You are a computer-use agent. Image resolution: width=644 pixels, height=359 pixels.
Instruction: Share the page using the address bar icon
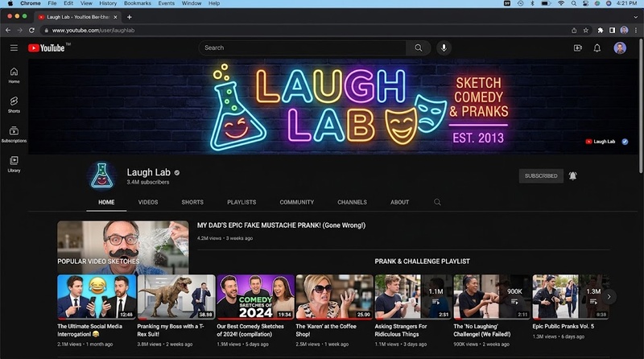point(574,31)
